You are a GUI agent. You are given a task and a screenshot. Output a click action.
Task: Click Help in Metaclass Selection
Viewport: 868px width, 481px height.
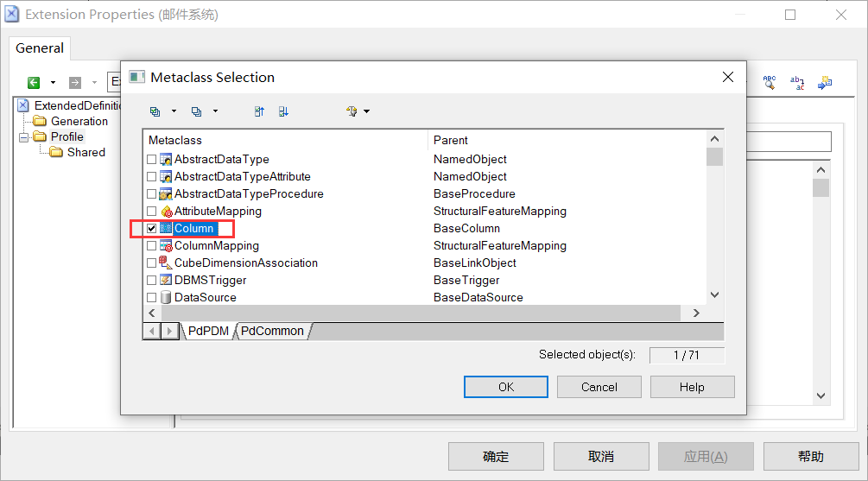[x=692, y=387]
